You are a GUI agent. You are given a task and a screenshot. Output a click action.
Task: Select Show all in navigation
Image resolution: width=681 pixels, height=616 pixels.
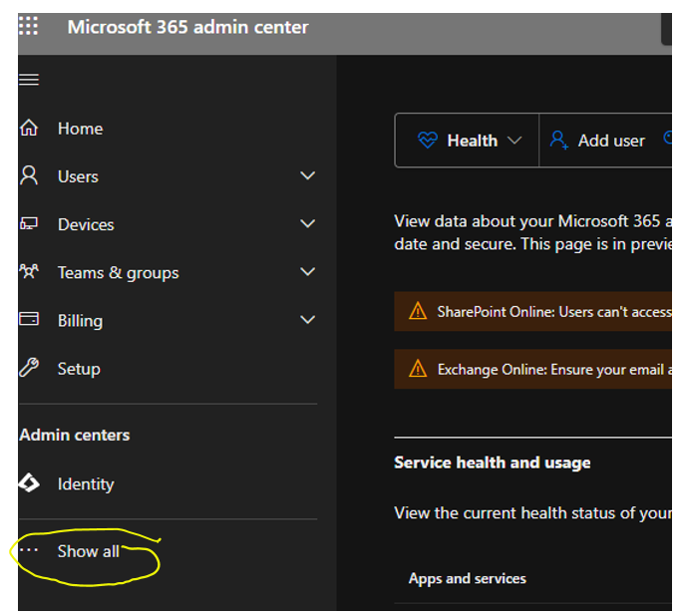tap(88, 551)
